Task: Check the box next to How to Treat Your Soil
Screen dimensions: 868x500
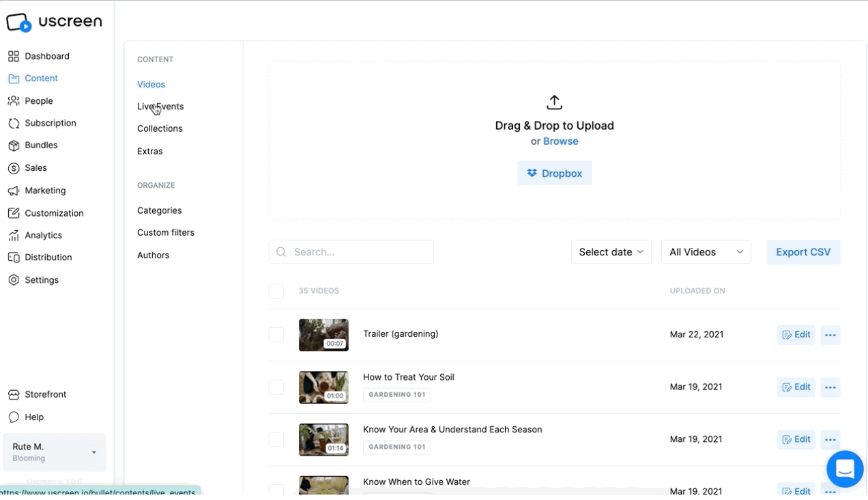Action: pyautogui.click(x=276, y=387)
